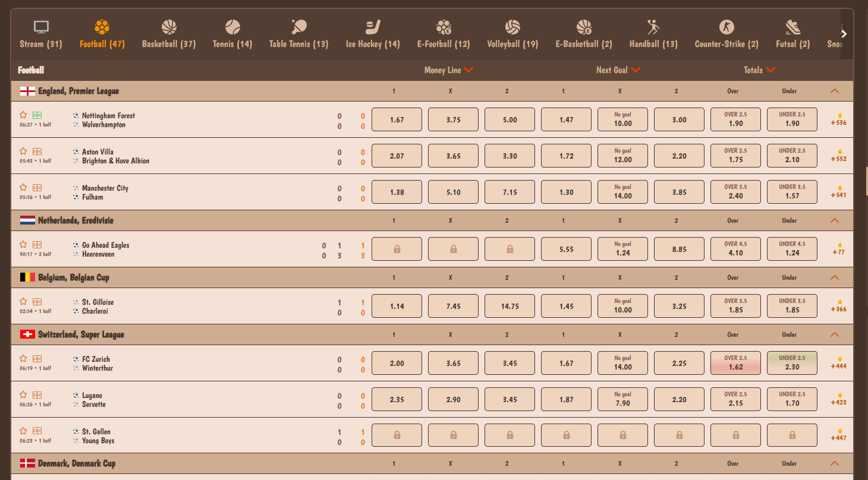Click the Stream screen icon
Image resolution: width=868 pixels, height=480 pixels.
tap(40, 26)
